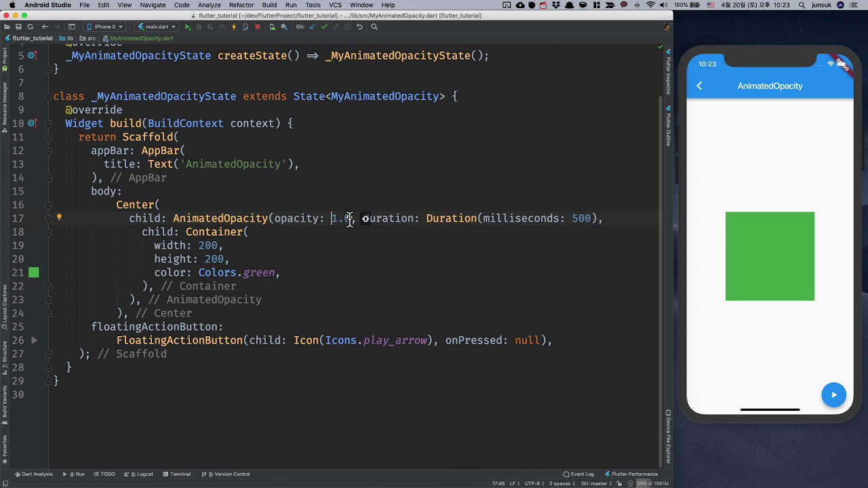Open the Flutter Inspector side panel
Screen dimensions: 868x488
pyautogui.click(x=668, y=72)
